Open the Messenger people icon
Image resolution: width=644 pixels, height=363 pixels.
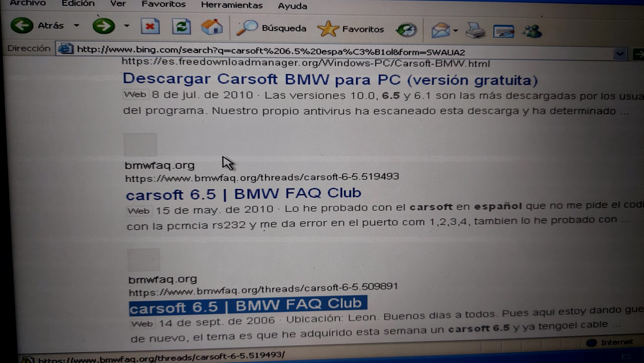pos(532,32)
